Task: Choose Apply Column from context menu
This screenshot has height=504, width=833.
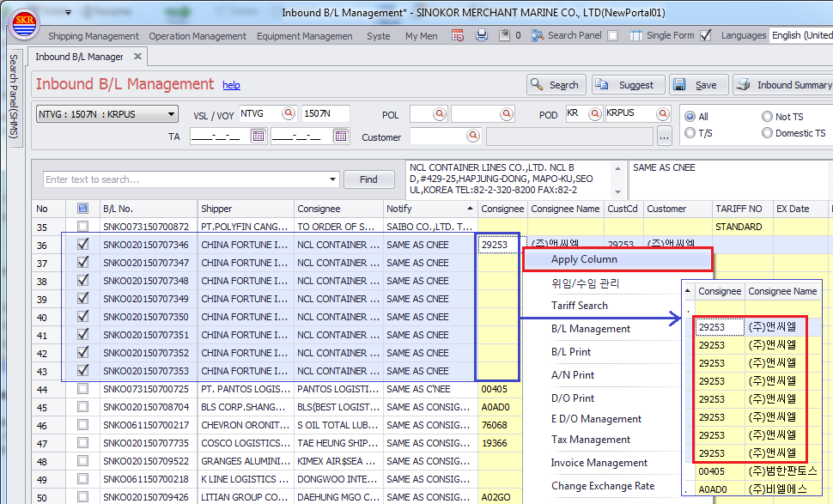Action: click(x=584, y=259)
